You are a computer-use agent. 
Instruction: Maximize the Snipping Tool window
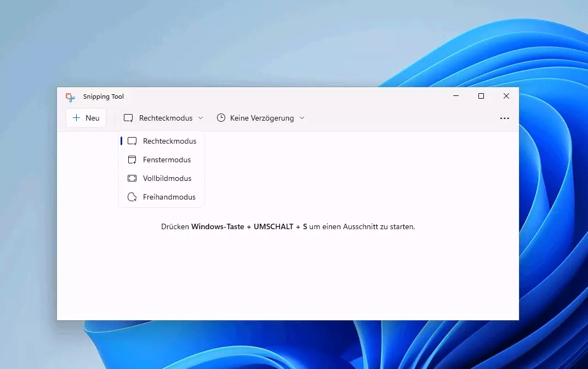481,96
